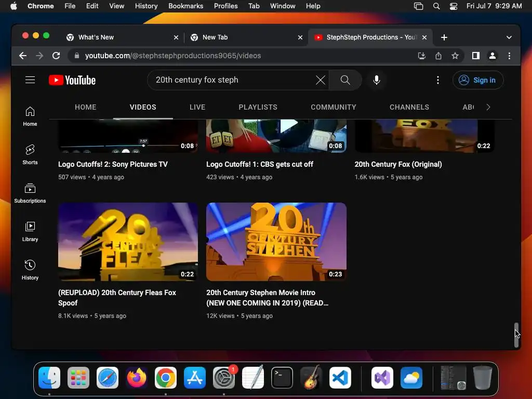Bookmark this page with the star

coord(455,56)
